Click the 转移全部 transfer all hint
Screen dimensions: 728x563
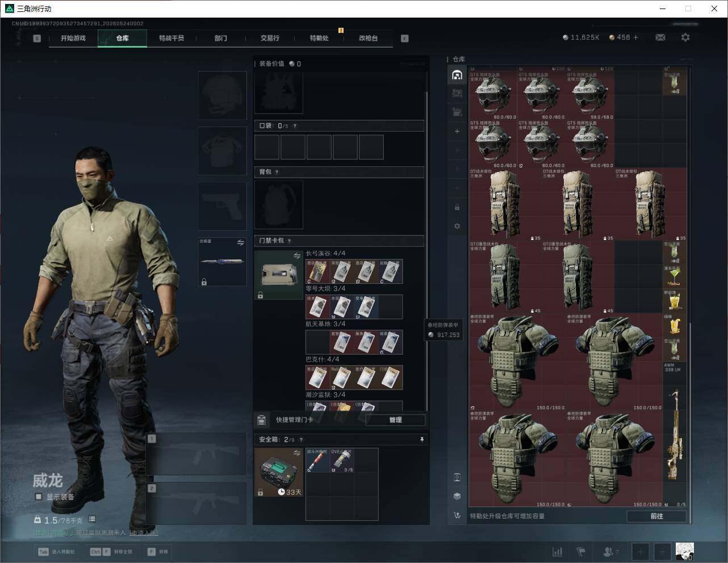[111, 552]
